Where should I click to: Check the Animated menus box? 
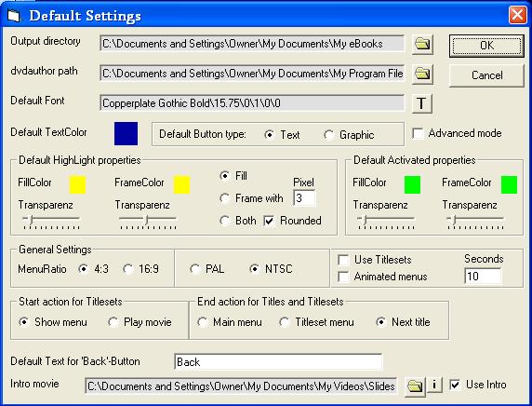[343, 277]
